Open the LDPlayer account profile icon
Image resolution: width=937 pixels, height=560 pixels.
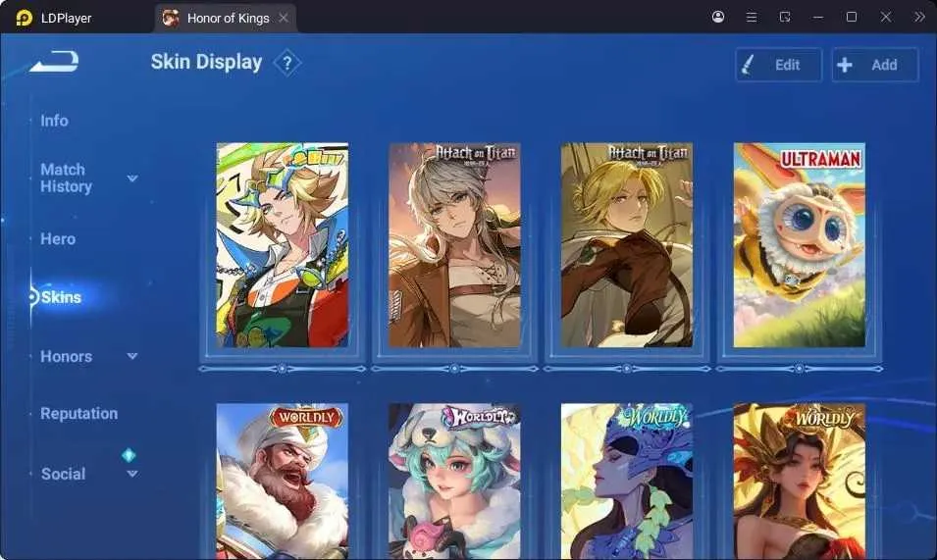[x=718, y=17]
